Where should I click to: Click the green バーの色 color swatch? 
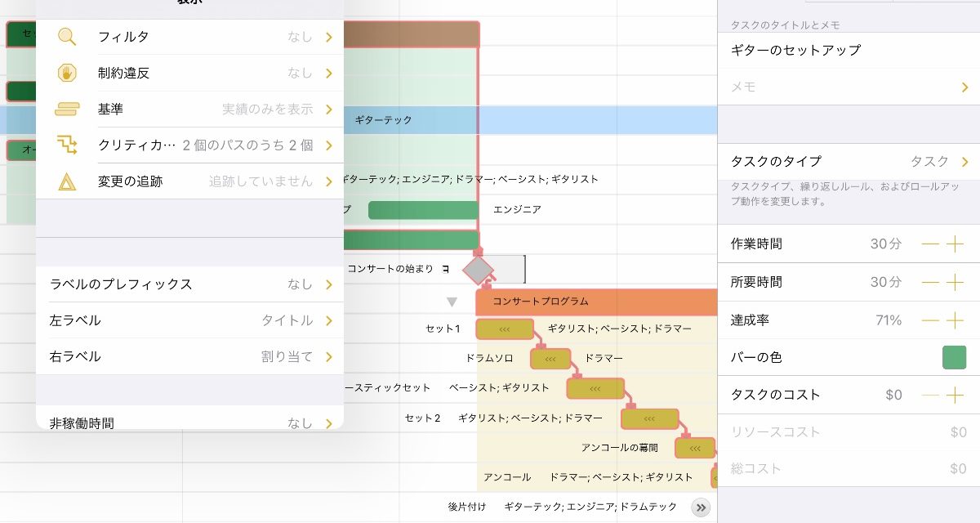point(954,358)
